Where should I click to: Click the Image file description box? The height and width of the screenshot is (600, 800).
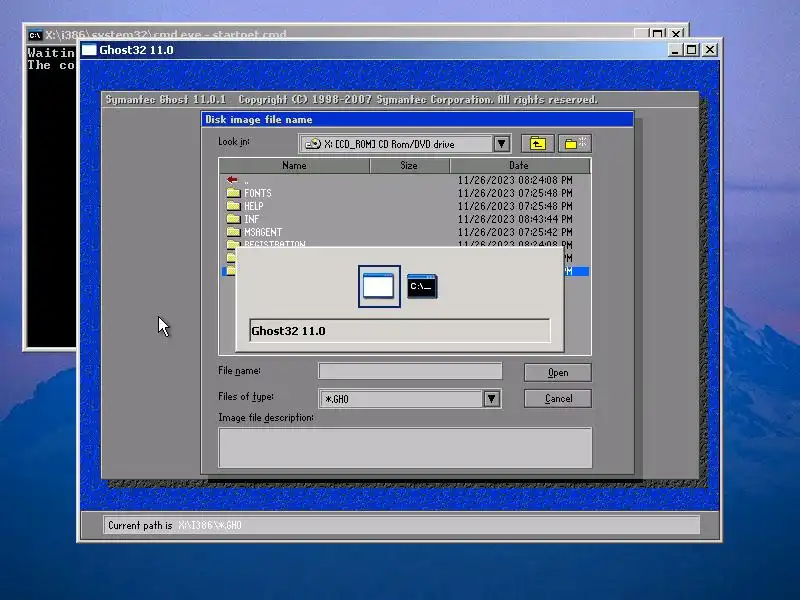pos(405,447)
